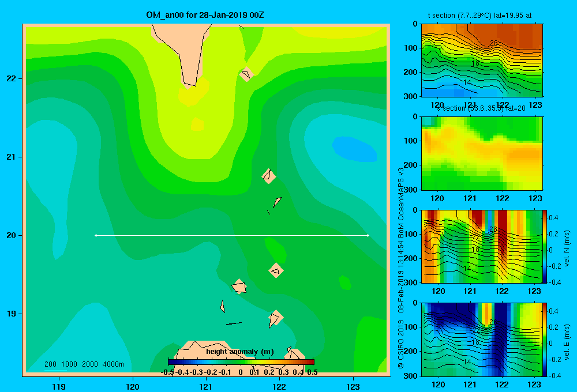Image resolution: width=577 pixels, height=392 pixels.
Task: Click longitude label 119 below main map
Action: [59, 386]
